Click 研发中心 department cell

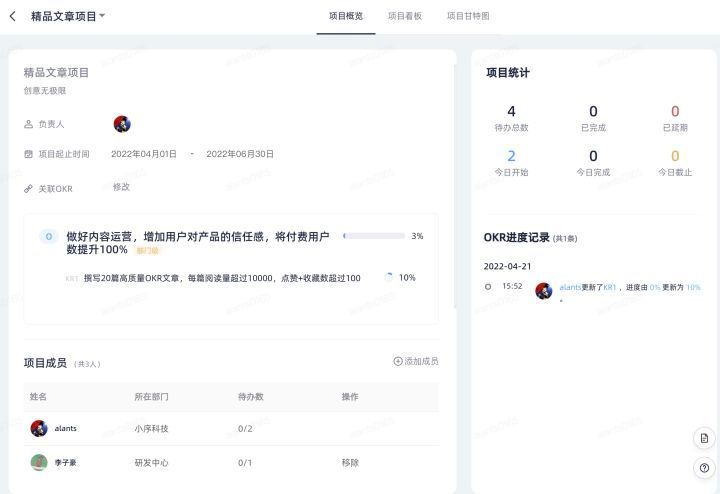tap(151, 462)
